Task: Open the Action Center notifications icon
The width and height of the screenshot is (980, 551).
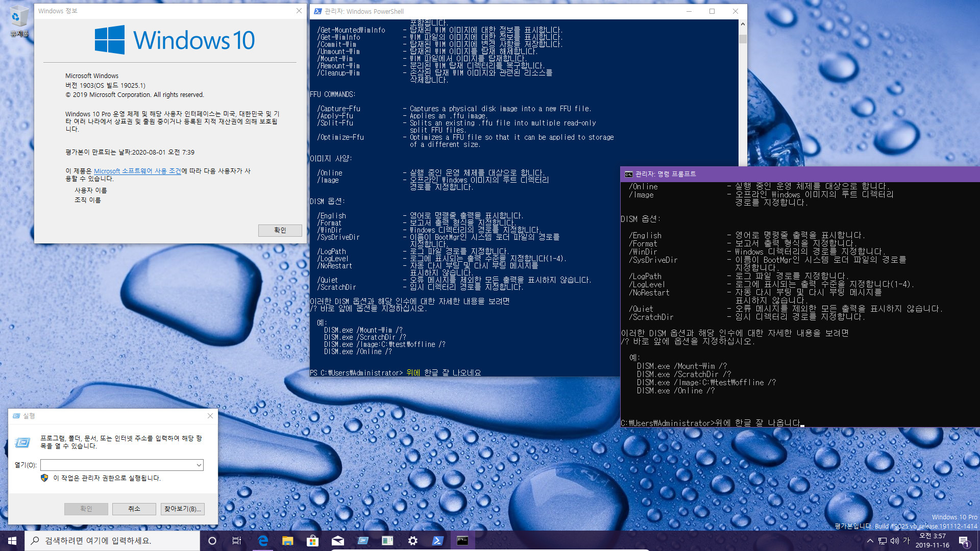Action: (964, 541)
